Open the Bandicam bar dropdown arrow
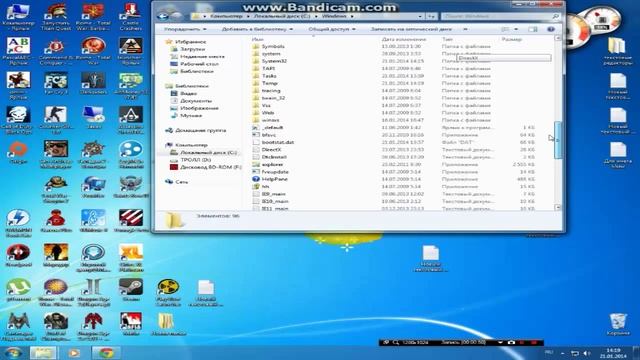 (500, 342)
